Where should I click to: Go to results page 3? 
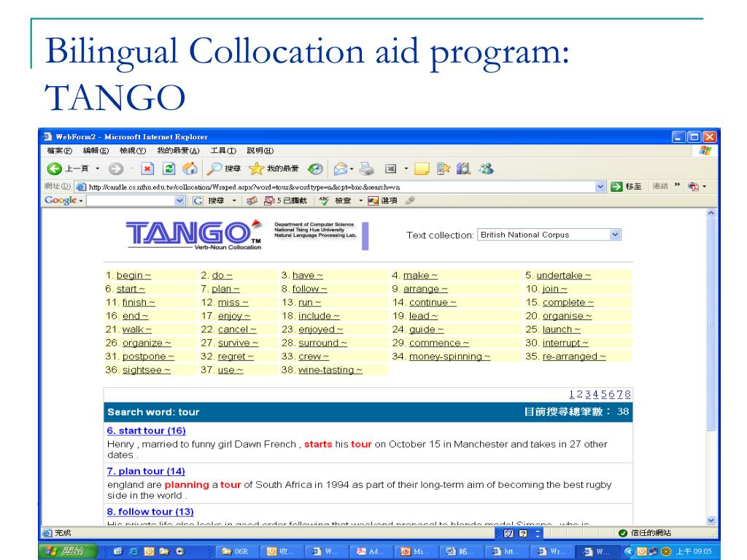pyautogui.click(x=588, y=394)
